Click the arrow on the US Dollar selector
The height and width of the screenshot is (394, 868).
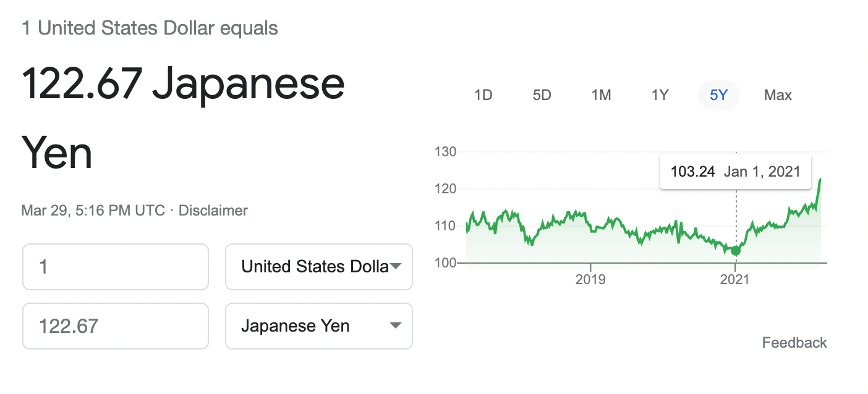396,267
